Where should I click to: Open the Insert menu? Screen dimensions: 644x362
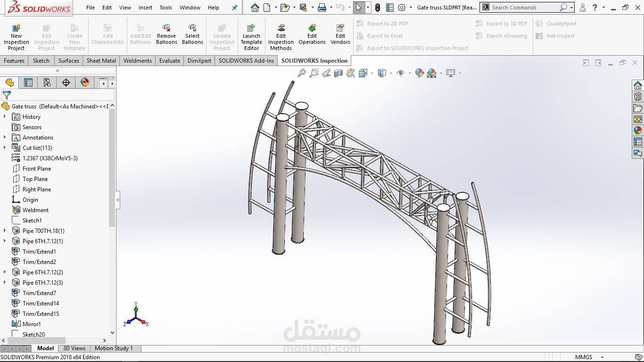[145, 8]
